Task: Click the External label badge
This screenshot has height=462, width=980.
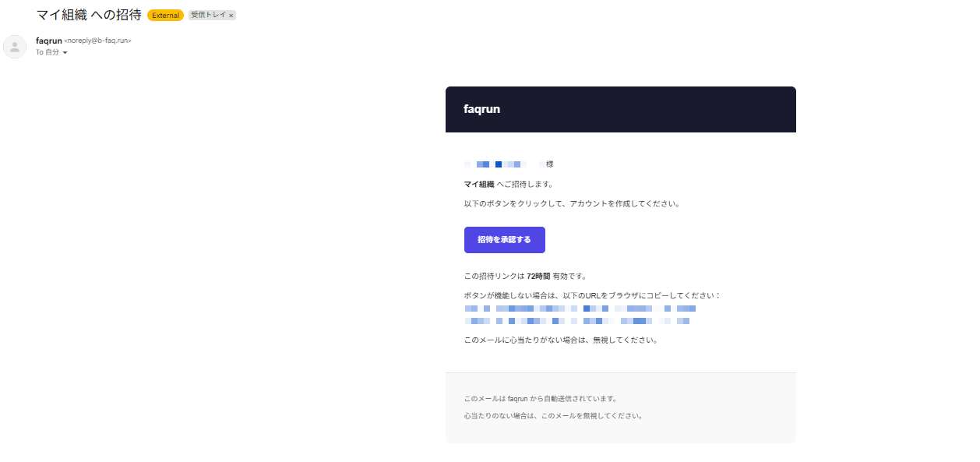Action: (165, 16)
